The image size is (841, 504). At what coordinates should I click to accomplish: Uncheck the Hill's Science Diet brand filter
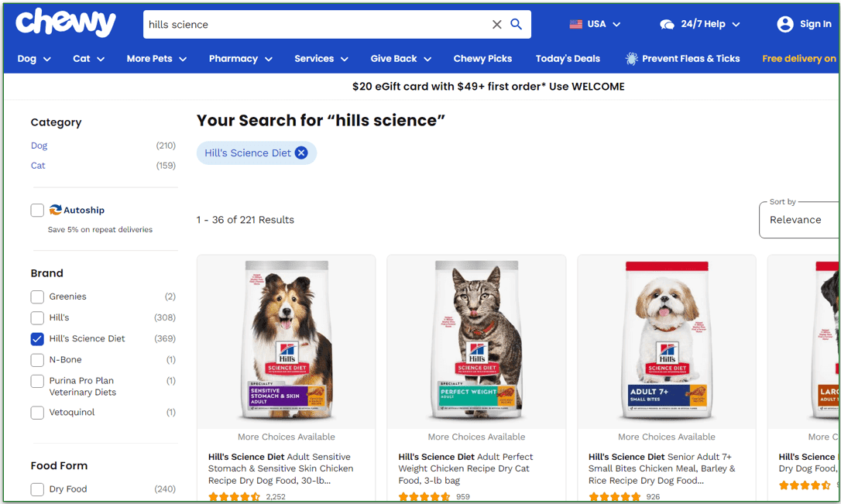click(x=36, y=338)
